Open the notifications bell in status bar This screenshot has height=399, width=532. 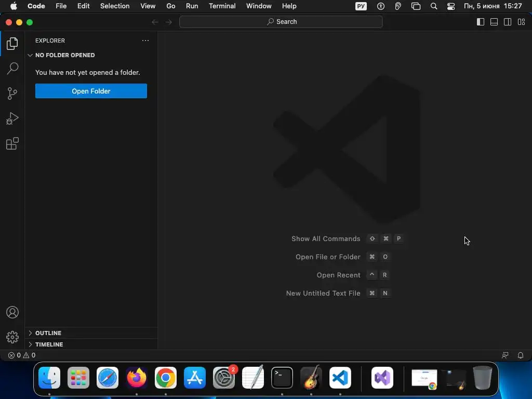coord(521,355)
